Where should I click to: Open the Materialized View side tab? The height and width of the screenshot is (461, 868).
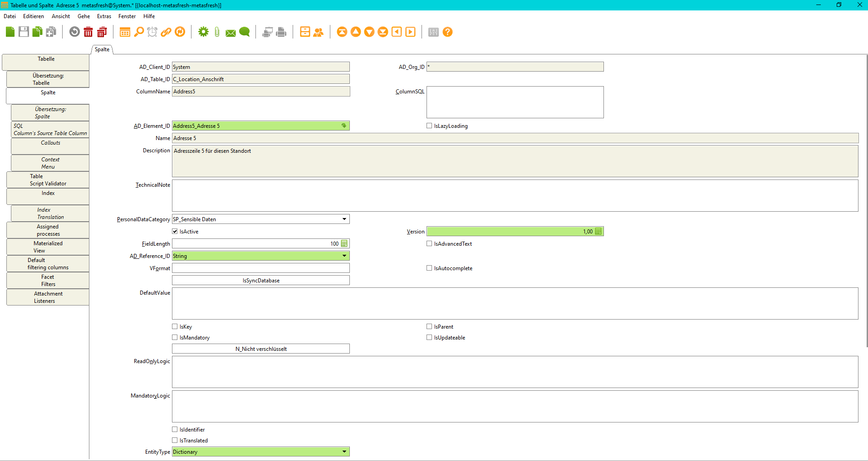point(48,247)
